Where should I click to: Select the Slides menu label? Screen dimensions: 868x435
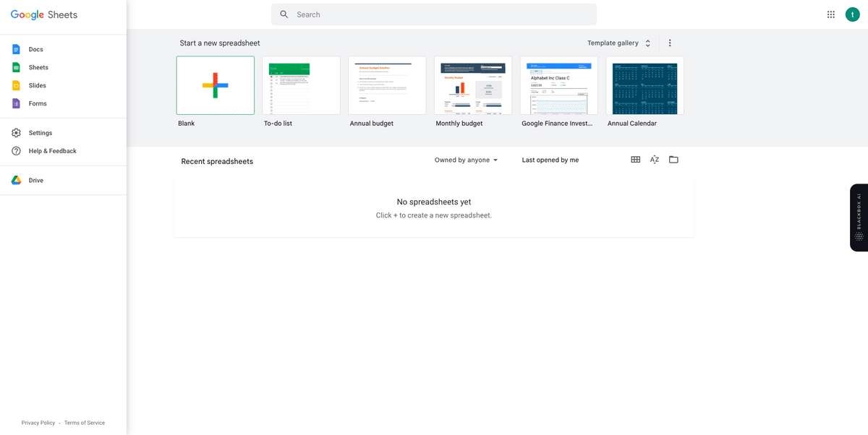point(38,86)
